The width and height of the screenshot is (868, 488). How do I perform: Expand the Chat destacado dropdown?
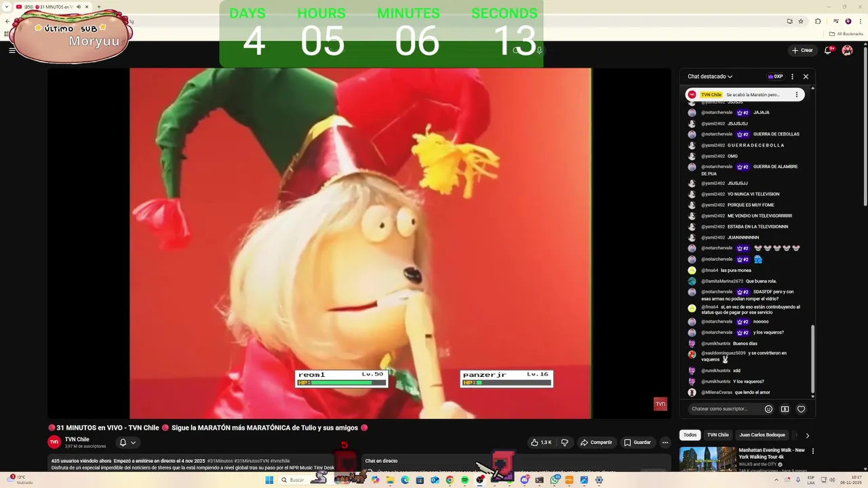(x=709, y=77)
